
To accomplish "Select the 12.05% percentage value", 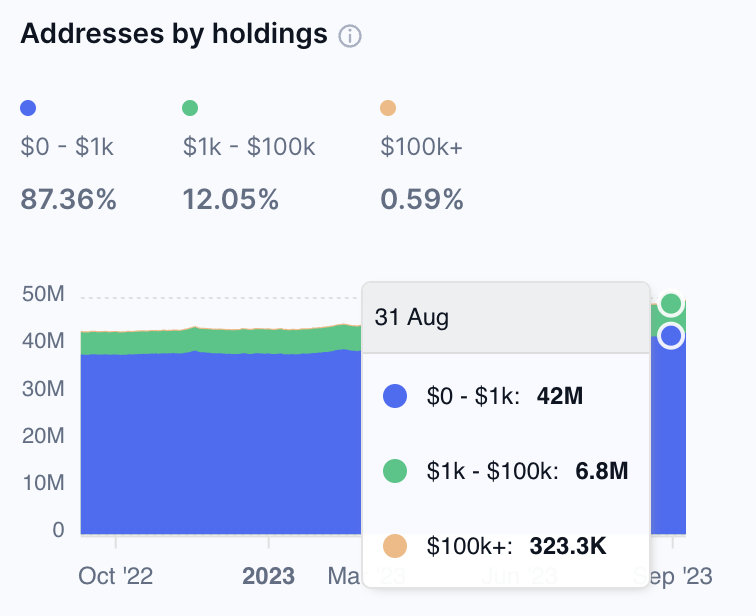I will point(230,200).
